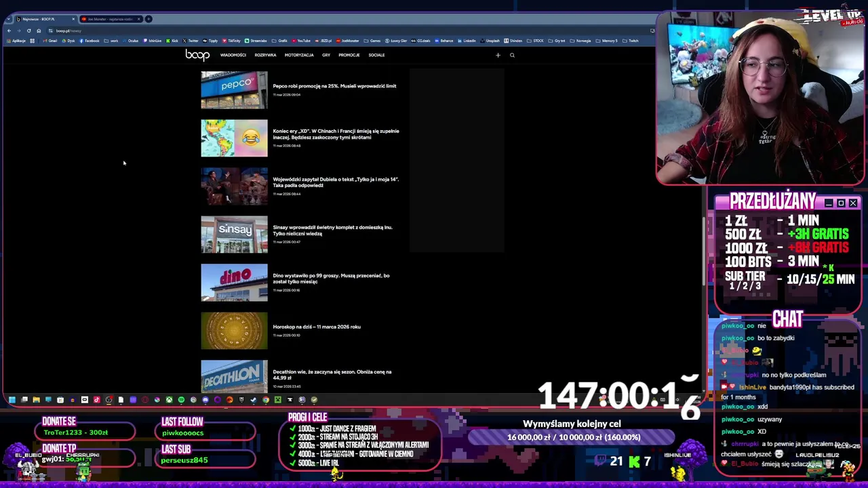The image size is (868, 488).
Task: Open File Explorer from the taskbar
Action: [37, 400]
